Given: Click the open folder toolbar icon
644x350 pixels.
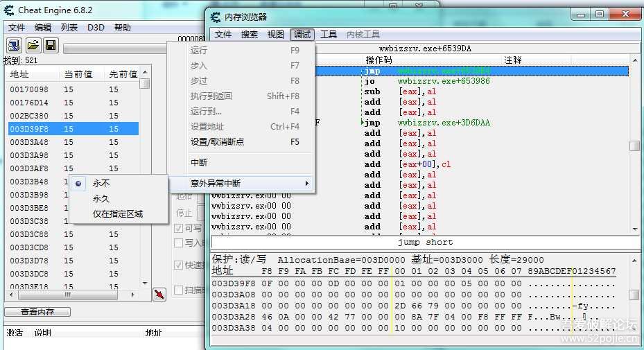Looking at the screenshot, I should [x=33, y=45].
